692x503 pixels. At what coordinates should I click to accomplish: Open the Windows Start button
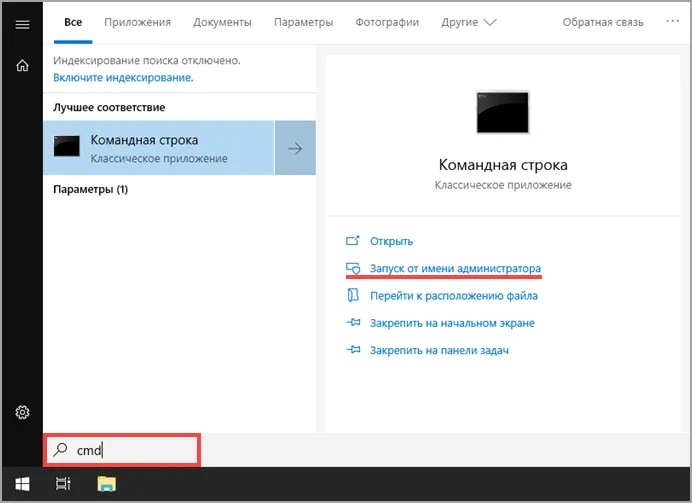[x=22, y=484]
